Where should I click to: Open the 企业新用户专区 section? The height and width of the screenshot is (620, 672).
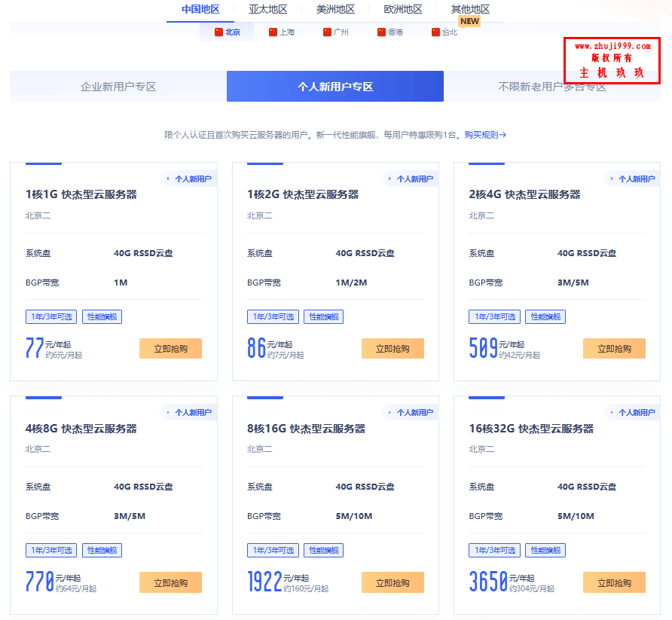click(x=118, y=87)
